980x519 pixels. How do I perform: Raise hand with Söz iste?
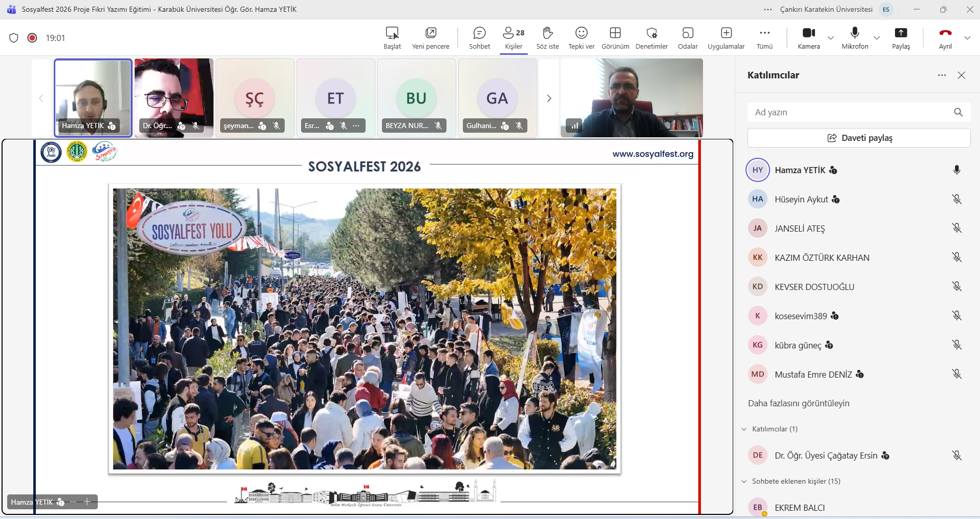click(x=547, y=38)
